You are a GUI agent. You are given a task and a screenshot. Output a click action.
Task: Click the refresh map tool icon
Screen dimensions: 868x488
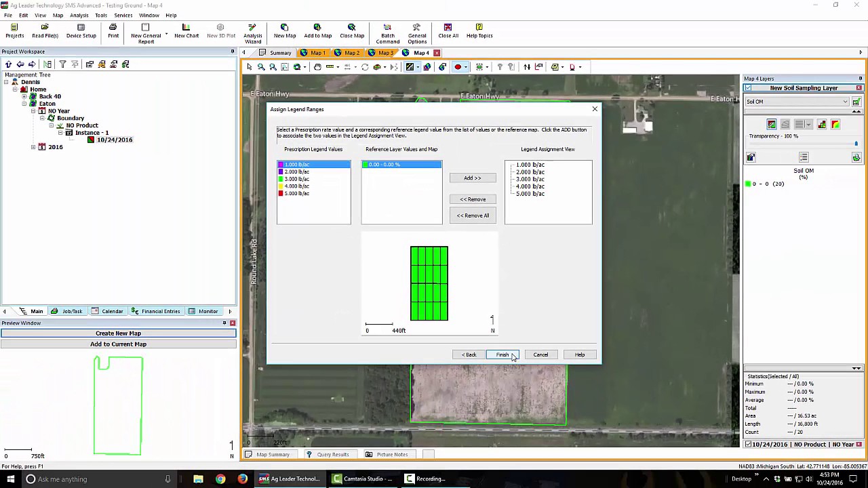pyautogui.click(x=365, y=67)
